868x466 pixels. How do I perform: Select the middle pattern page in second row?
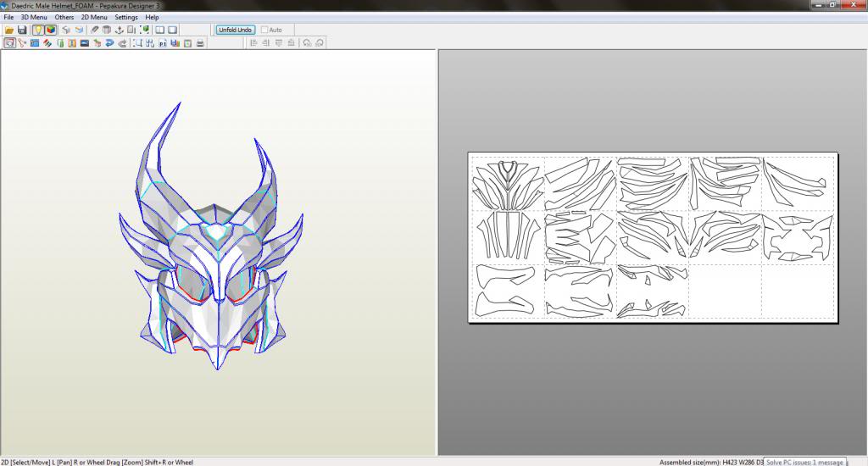653,237
